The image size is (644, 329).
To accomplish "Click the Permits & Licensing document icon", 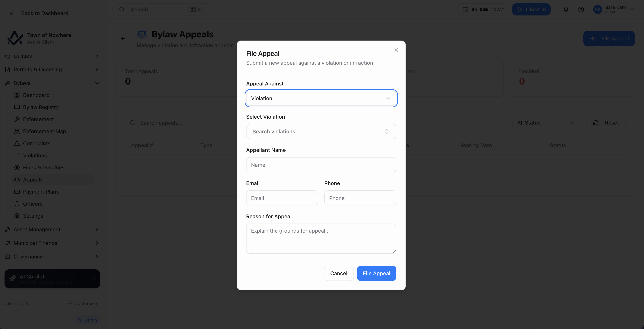I will point(8,69).
